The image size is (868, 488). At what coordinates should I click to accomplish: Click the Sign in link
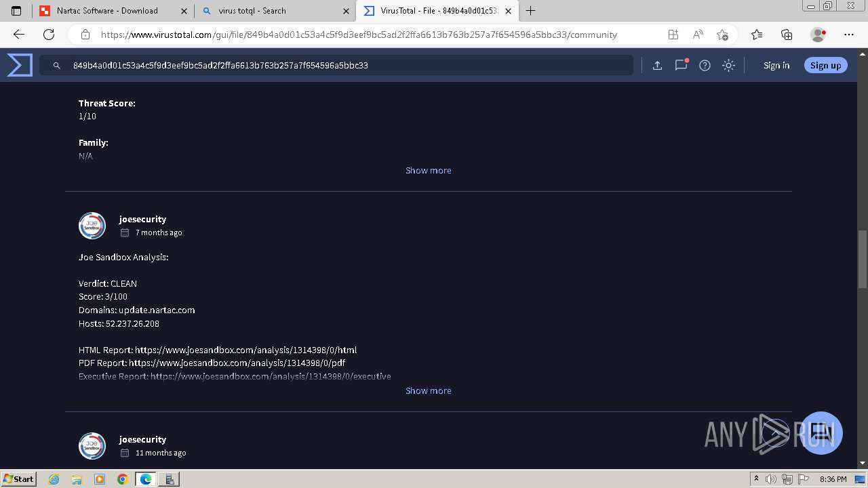tap(776, 65)
